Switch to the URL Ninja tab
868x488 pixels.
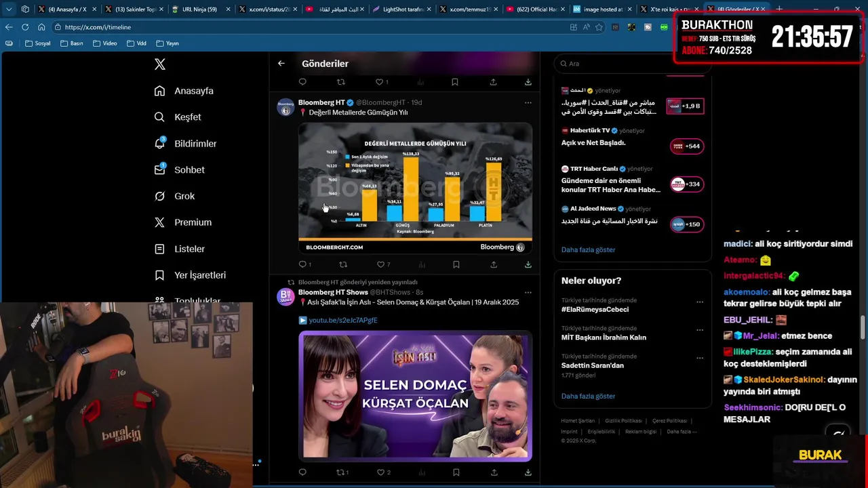pyautogui.click(x=200, y=9)
